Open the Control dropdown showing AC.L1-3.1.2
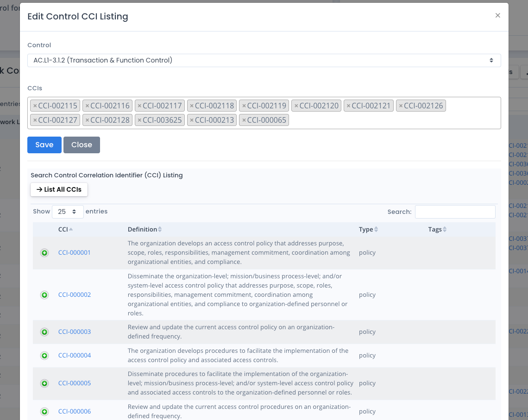 [x=264, y=60]
